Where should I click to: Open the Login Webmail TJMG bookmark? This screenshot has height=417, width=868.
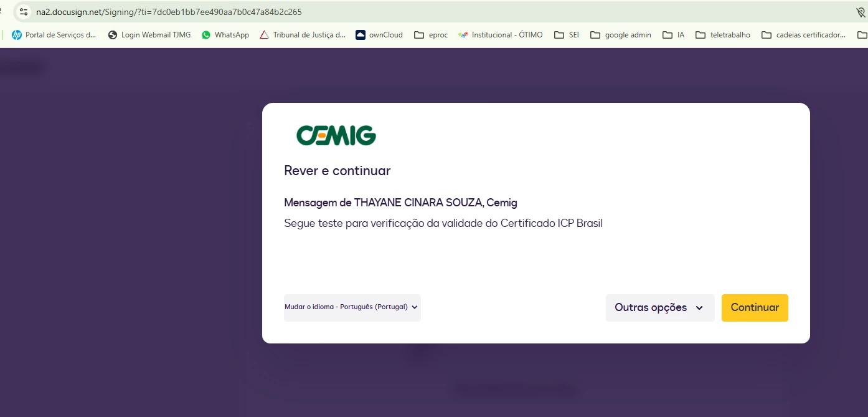pyautogui.click(x=149, y=35)
